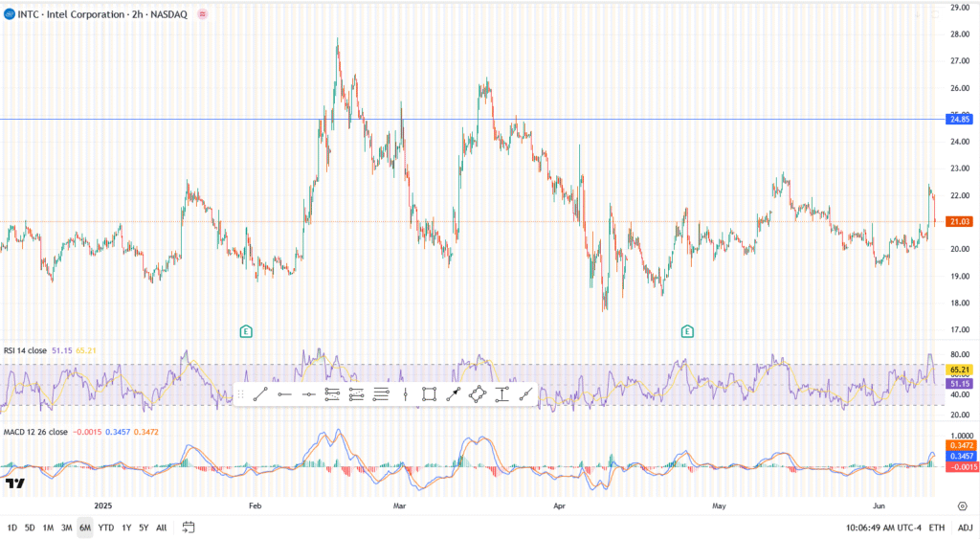Switch to the 1Y time range
The width and height of the screenshot is (980, 539).
click(x=124, y=528)
